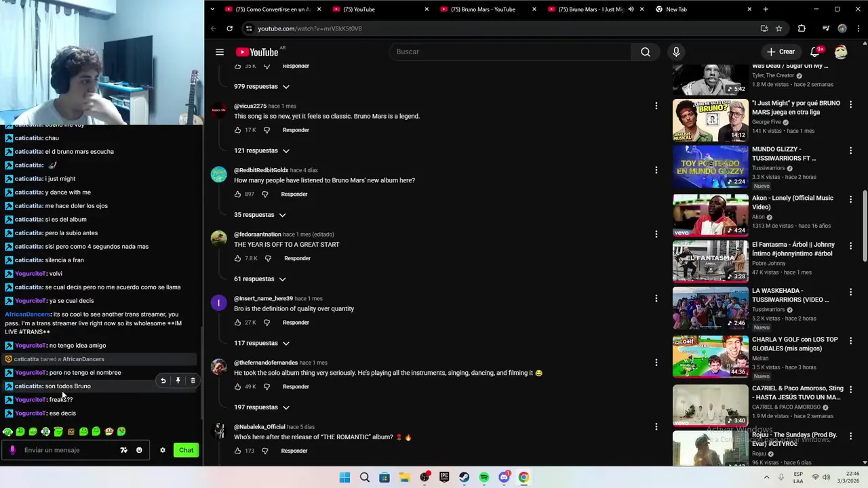The image size is (868, 488).
Task: Open Epic Games Launcher from taskbar
Action: coord(444,477)
